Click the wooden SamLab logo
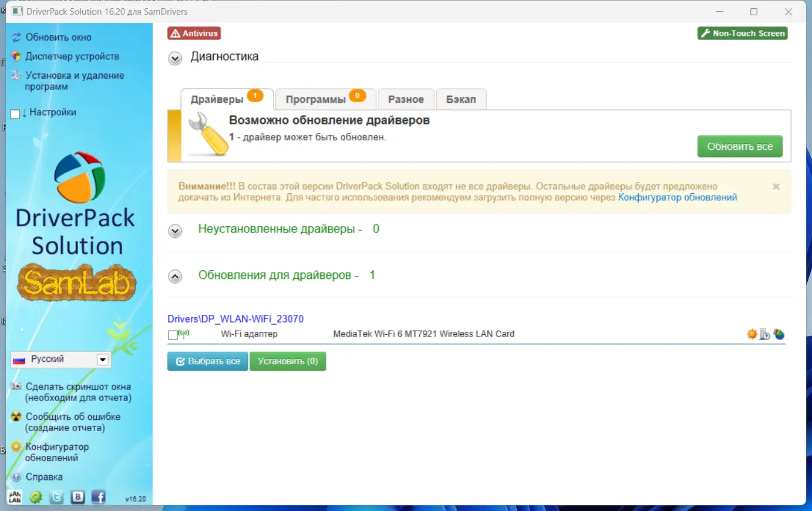 [x=76, y=283]
